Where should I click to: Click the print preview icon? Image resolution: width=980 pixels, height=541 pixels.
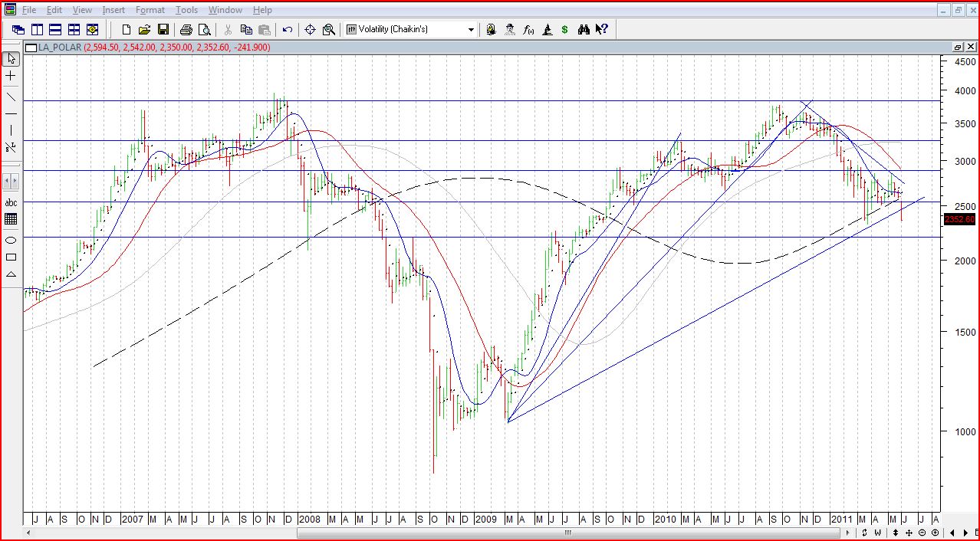point(204,30)
